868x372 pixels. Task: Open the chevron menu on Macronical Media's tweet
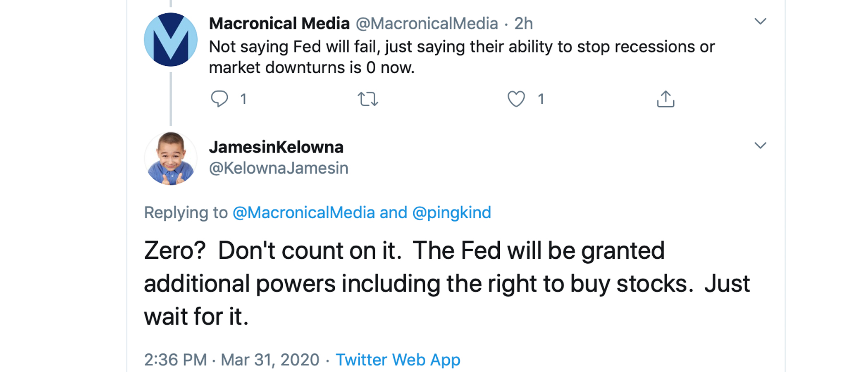coord(760,21)
